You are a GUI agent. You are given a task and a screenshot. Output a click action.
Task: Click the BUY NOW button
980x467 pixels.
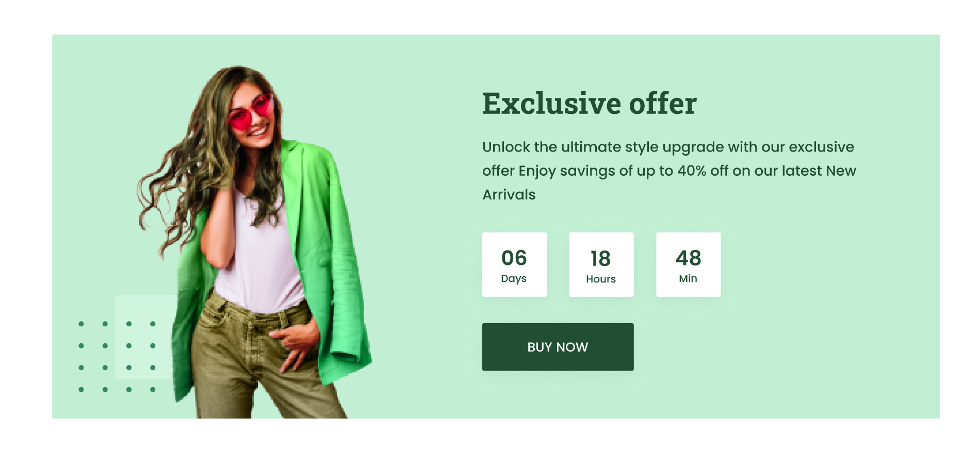(x=558, y=347)
